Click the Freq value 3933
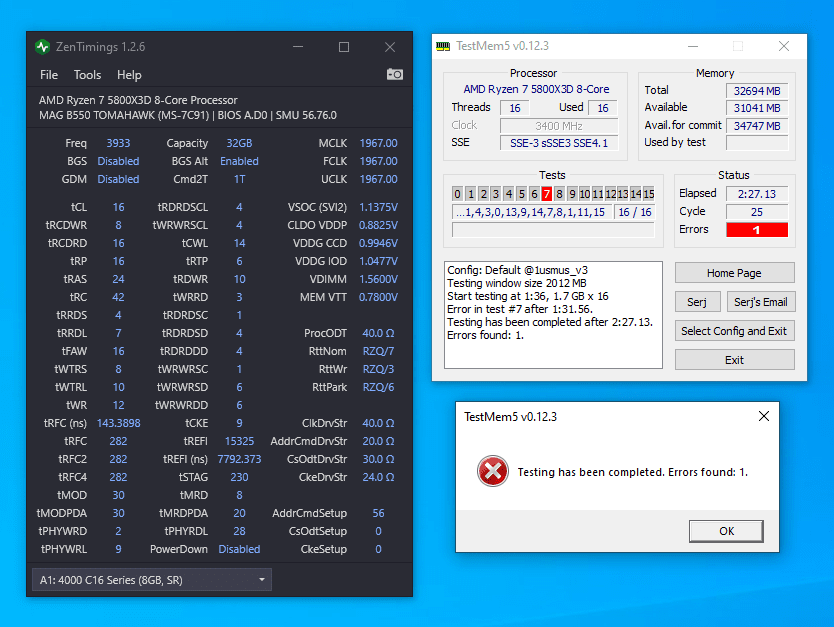This screenshot has height=627, width=834. point(118,143)
